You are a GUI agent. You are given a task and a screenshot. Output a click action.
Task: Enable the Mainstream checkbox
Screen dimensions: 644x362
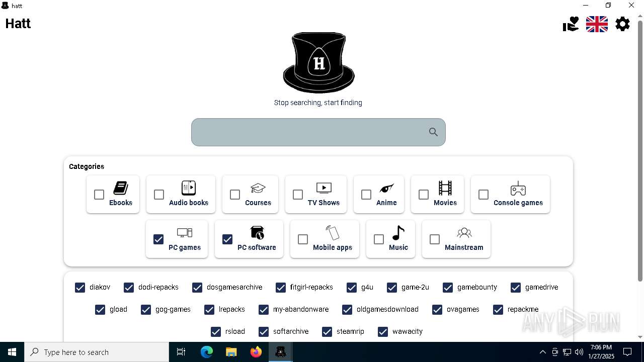coord(435,239)
